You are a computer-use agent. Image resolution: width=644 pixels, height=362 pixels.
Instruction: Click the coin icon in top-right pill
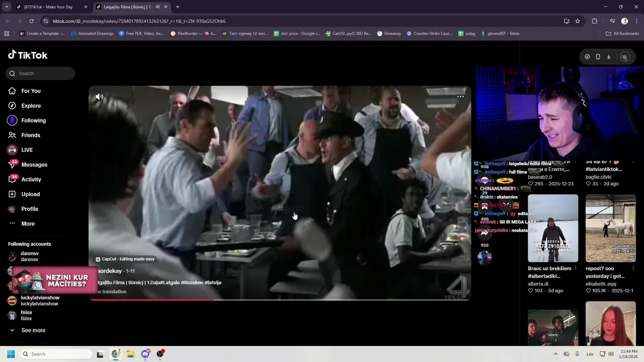[x=587, y=57]
